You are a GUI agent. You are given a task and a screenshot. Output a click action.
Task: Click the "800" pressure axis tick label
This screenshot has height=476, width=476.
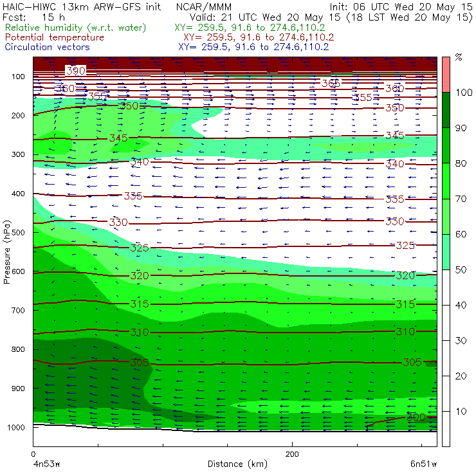(x=18, y=349)
